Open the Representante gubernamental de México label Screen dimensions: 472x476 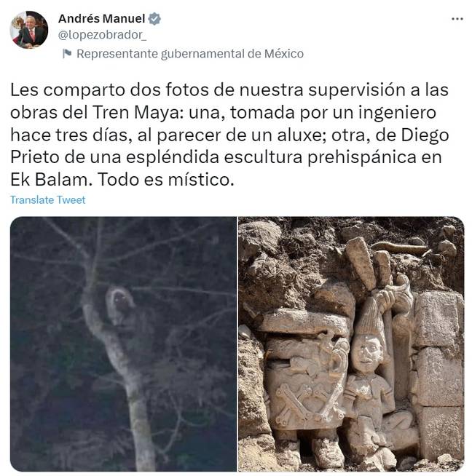[190, 54]
